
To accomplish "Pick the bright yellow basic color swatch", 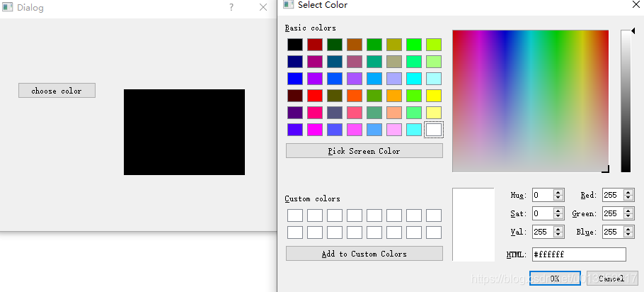I will [x=434, y=96].
